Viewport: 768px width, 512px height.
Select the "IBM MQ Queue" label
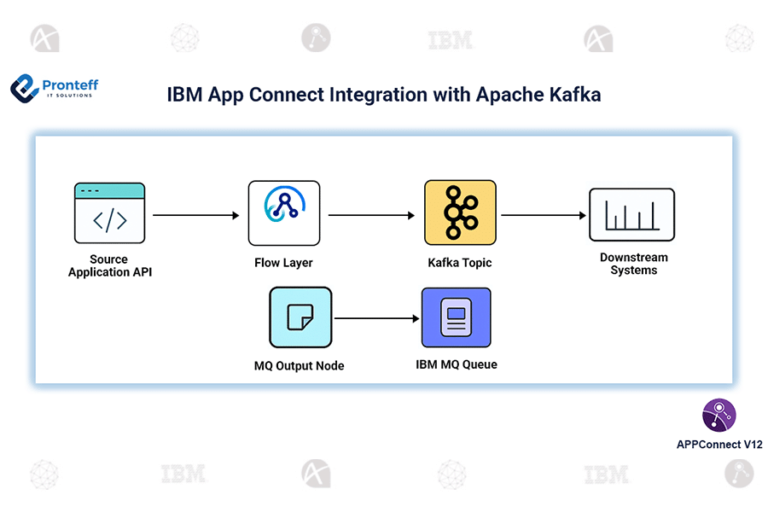coord(456,365)
